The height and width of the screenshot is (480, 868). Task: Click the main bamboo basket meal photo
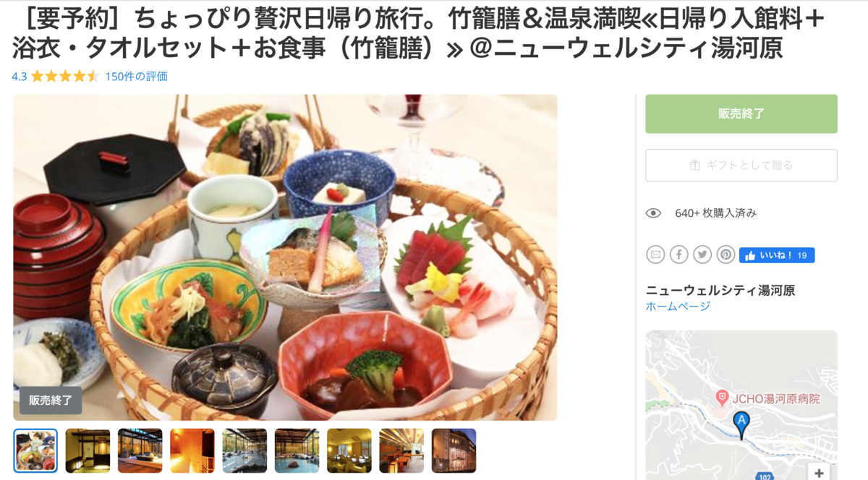[285, 257]
